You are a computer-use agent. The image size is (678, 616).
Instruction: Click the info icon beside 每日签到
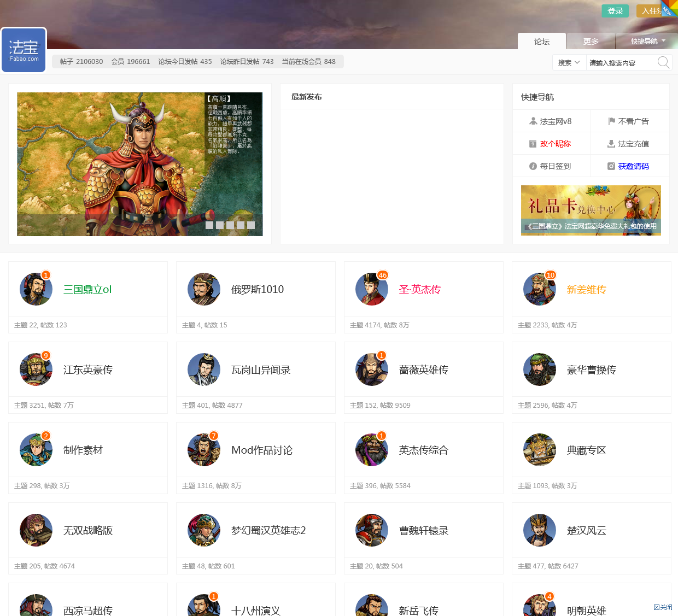click(x=533, y=166)
